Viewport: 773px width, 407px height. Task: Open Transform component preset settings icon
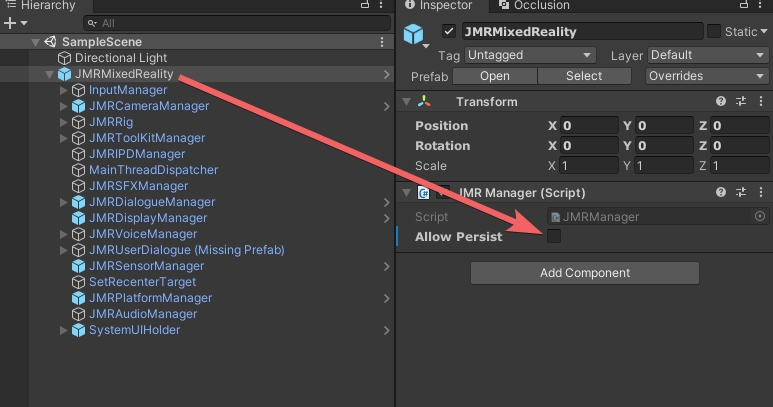pyautogui.click(x=741, y=102)
